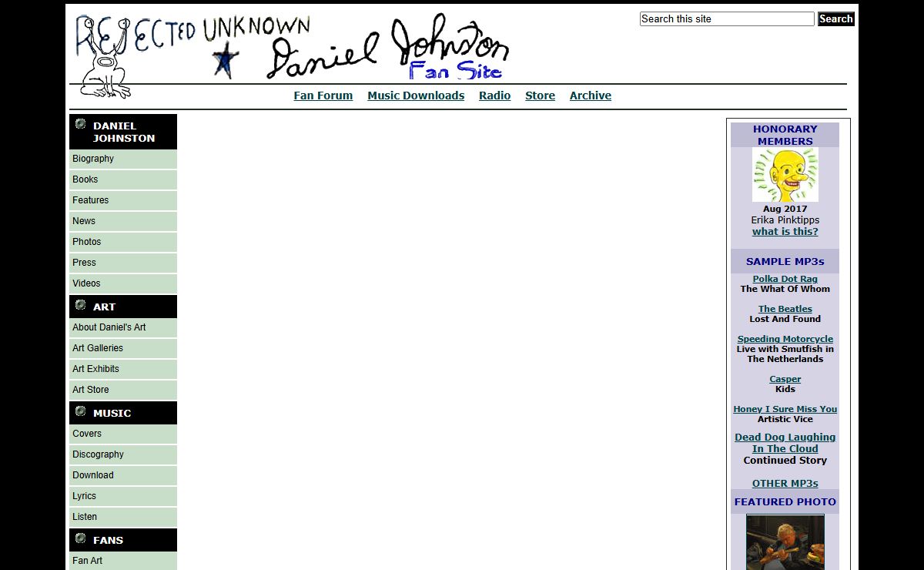
Task: Open the Lyrics page
Action: pyautogui.click(x=123, y=496)
